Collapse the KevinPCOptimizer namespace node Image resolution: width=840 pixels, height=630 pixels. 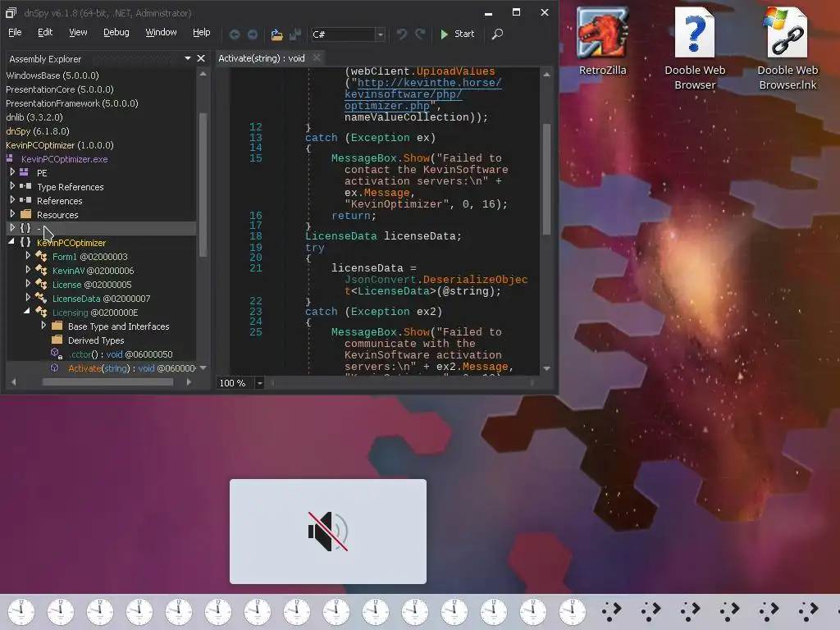11,242
